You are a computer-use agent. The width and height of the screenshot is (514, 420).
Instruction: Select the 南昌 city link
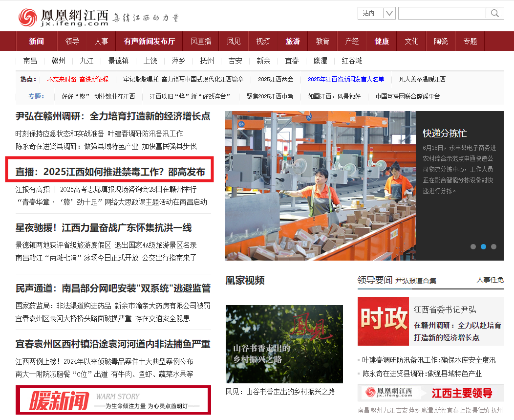30,61
